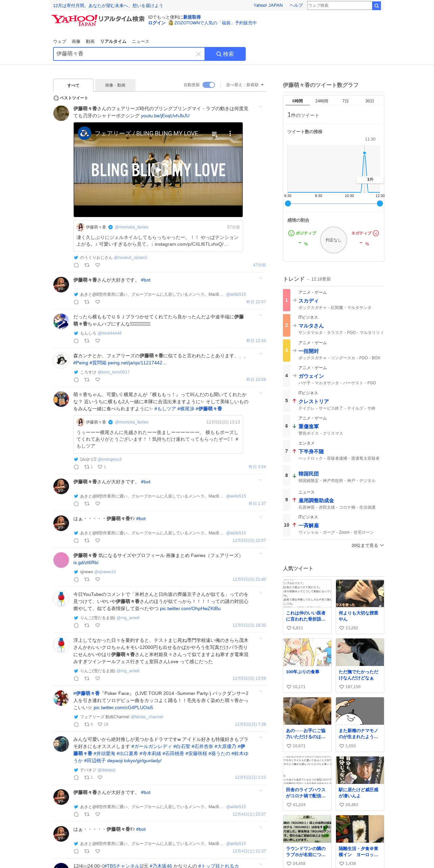Image resolution: width=434 pixels, height=868 pixels.
Task: Clear the search field with X icon
Action: click(x=198, y=54)
